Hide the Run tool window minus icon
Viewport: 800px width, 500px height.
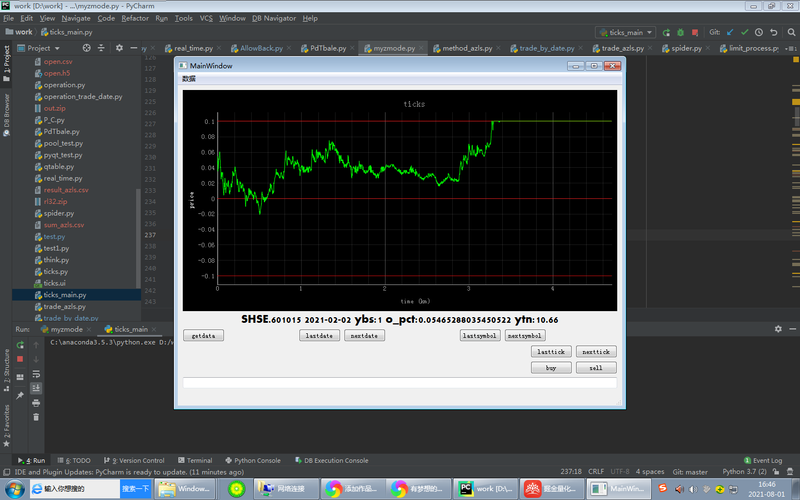792,329
